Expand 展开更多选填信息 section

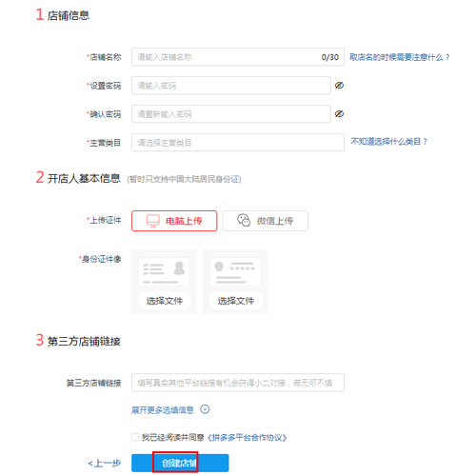click(x=162, y=410)
